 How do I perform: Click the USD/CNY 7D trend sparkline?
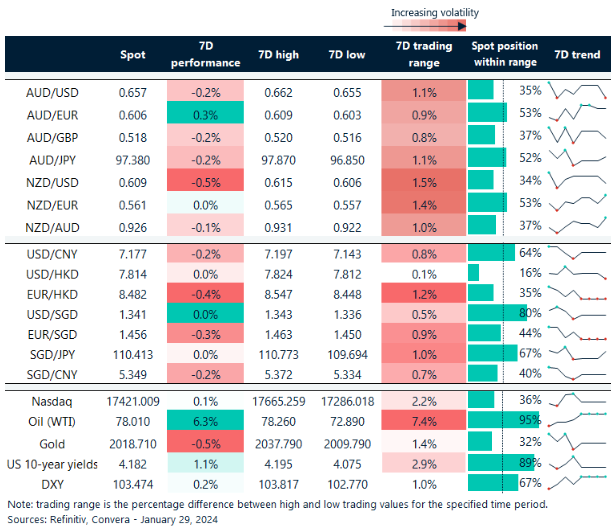[576, 254]
